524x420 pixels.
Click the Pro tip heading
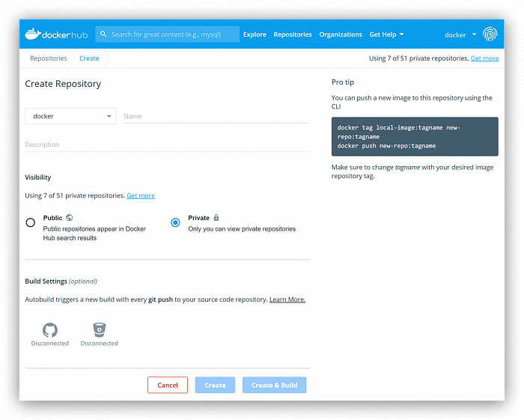[x=343, y=82]
